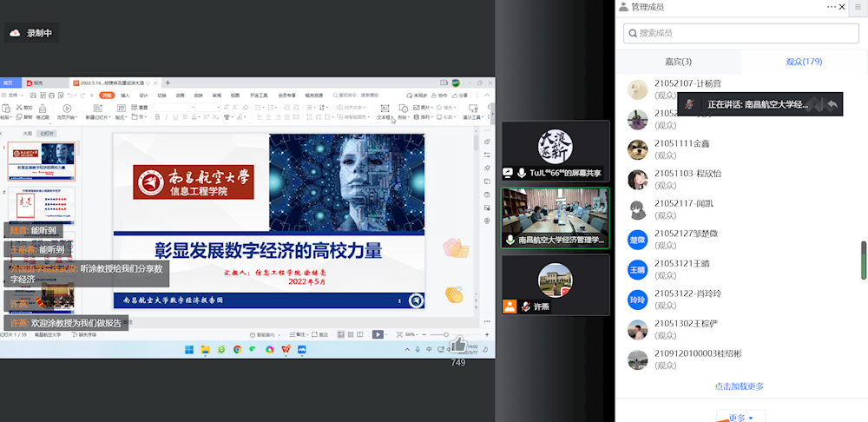Click the more options dots in member panel
The image size is (868, 422).
(832, 7)
